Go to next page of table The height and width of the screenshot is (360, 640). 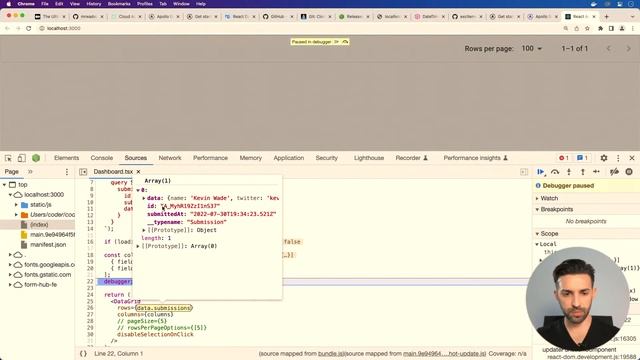point(629,49)
